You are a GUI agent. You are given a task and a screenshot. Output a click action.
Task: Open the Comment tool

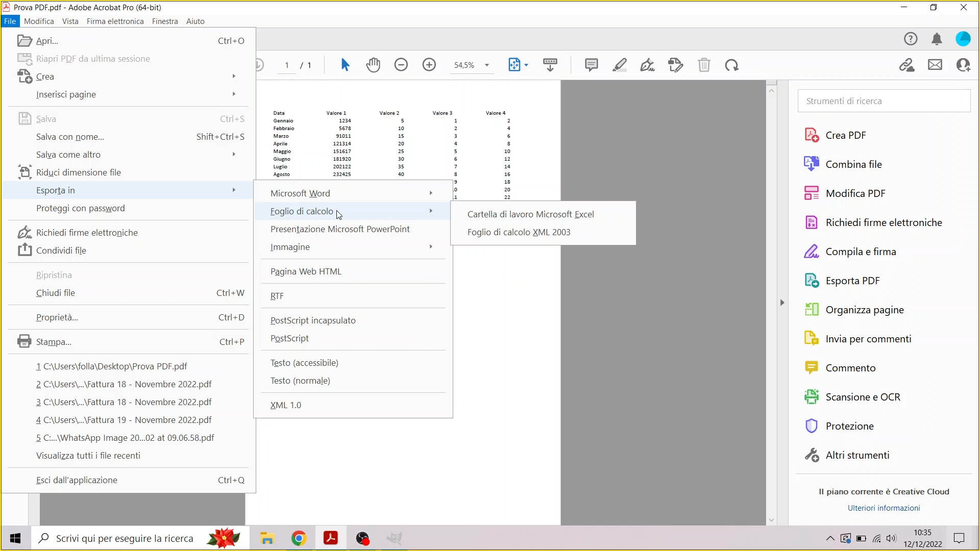[x=591, y=65]
